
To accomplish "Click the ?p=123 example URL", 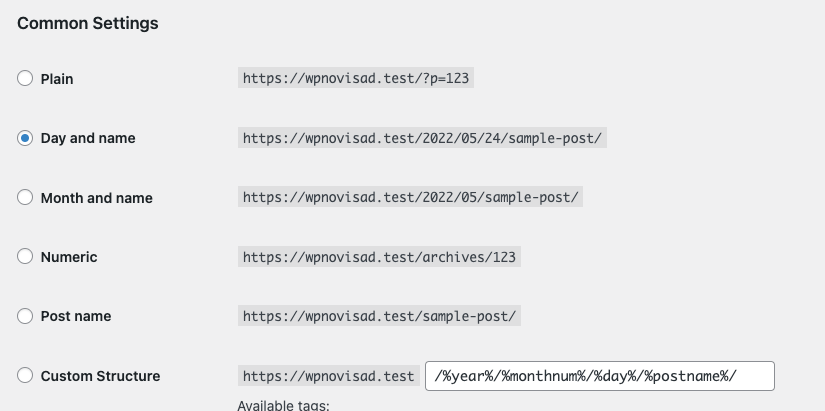I will (x=355, y=78).
